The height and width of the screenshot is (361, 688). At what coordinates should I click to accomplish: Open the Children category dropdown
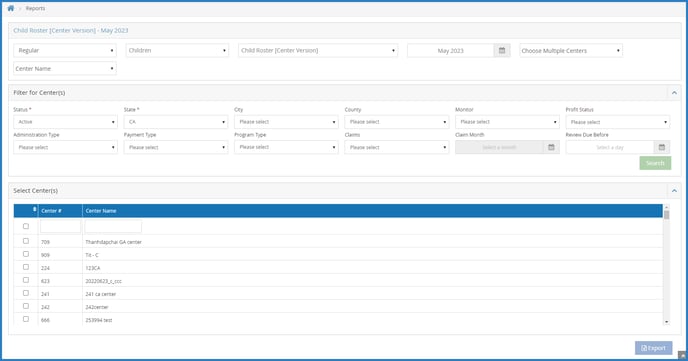click(177, 50)
